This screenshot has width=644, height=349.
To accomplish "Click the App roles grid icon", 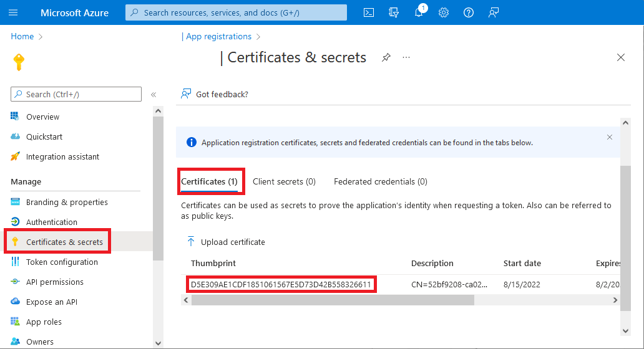I will pos(15,322).
